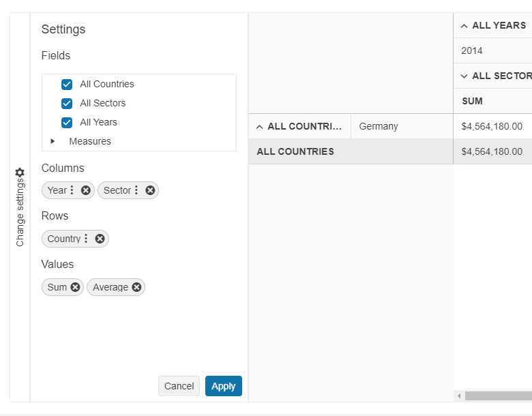532x416 pixels.
Task: Uncheck the All Countries field checkbox
Action: tap(67, 85)
